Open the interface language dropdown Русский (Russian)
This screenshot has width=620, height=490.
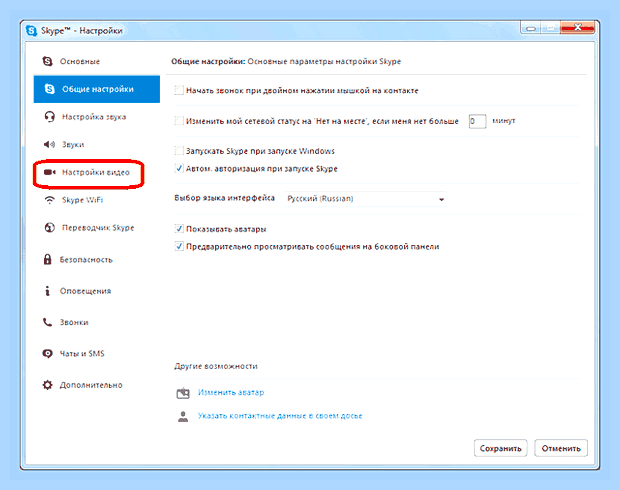tap(366, 199)
